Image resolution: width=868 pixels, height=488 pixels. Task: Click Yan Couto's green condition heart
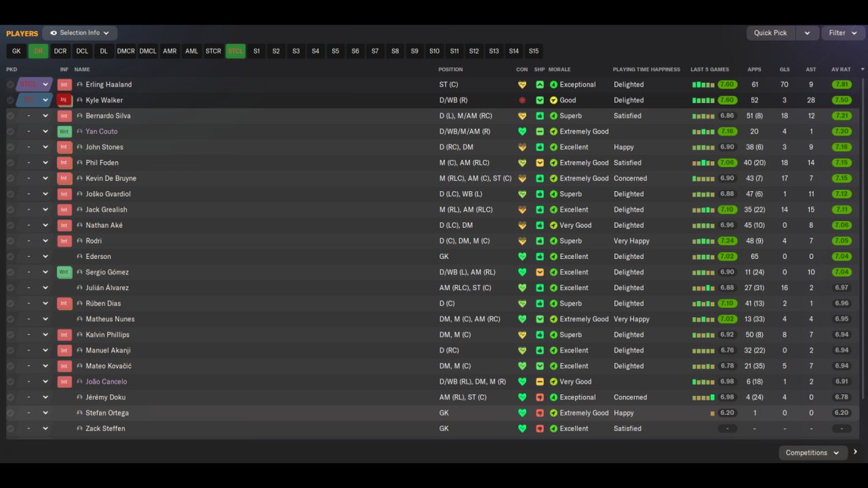coord(522,131)
